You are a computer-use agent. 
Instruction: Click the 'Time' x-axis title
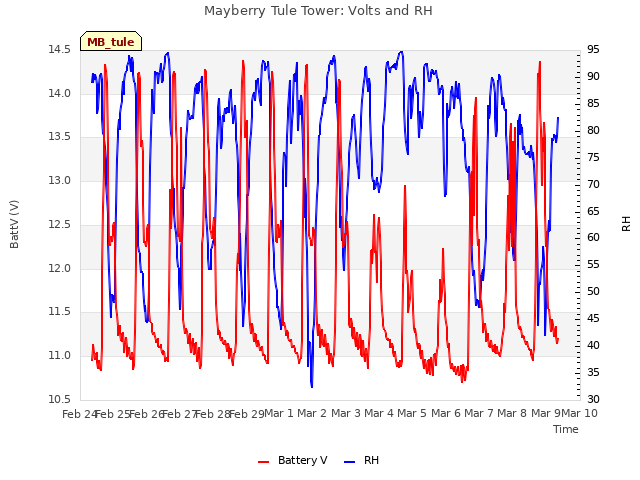tap(566, 429)
